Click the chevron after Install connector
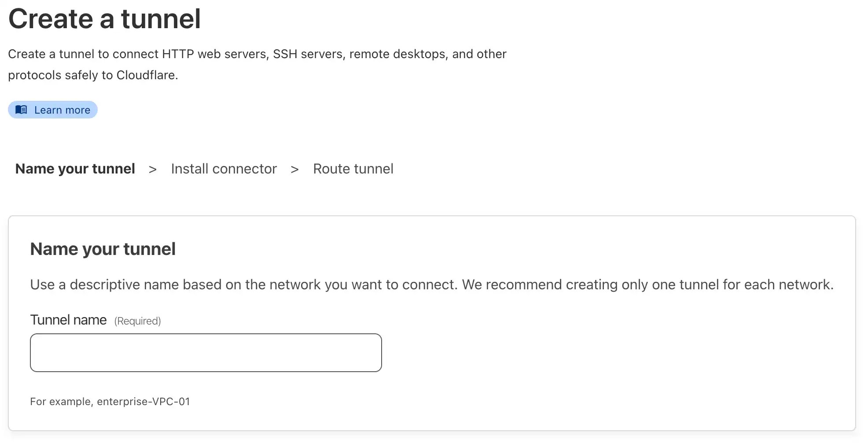 click(x=294, y=169)
